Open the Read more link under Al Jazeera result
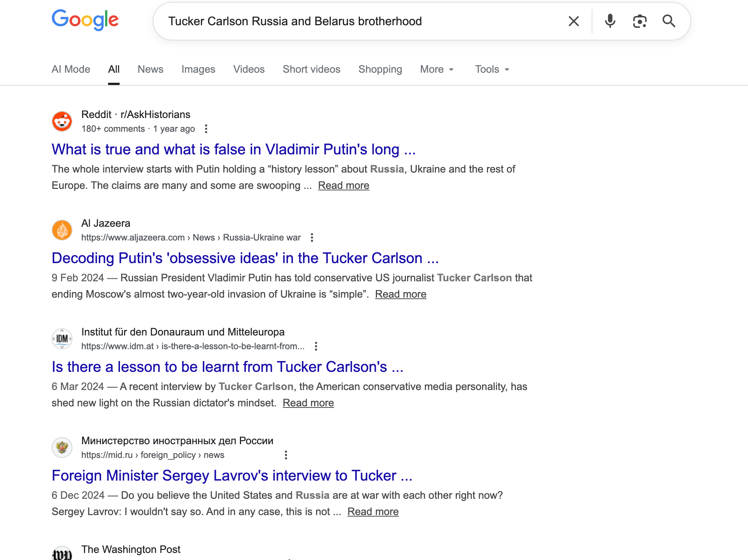Image resolution: width=748 pixels, height=560 pixels. (x=401, y=294)
